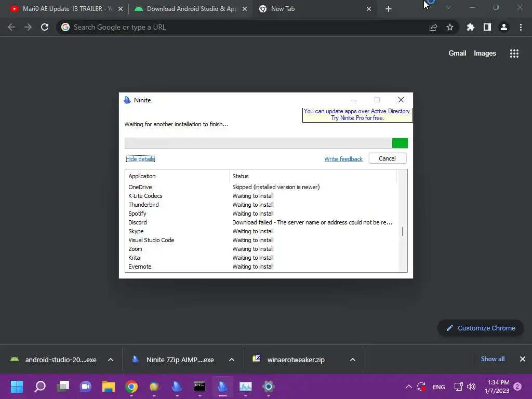Click the Try Ninite Pro for free banner

pos(357,115)
